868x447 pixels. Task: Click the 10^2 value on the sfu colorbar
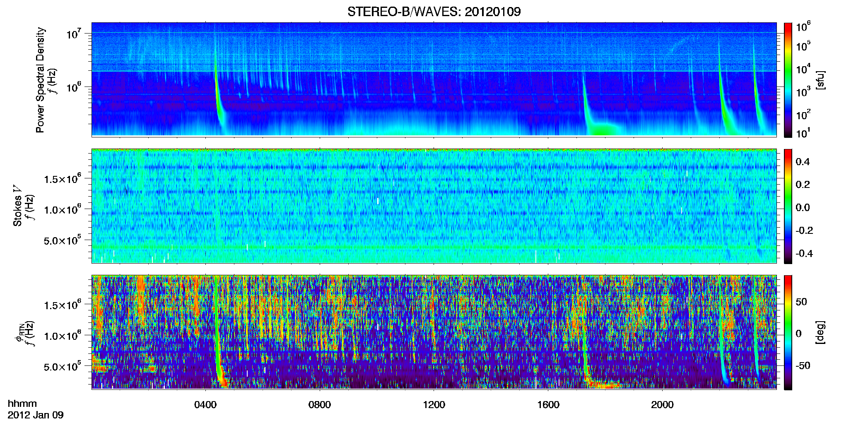click(803, 115)
